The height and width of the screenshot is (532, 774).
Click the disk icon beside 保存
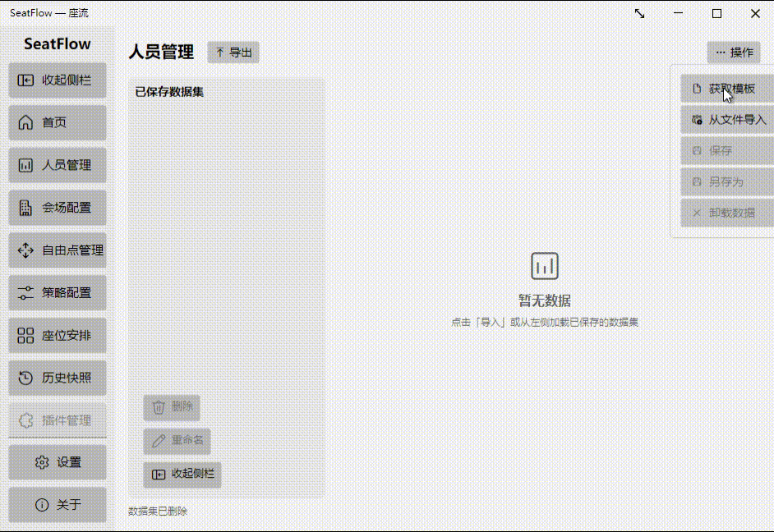coord(697,151)
